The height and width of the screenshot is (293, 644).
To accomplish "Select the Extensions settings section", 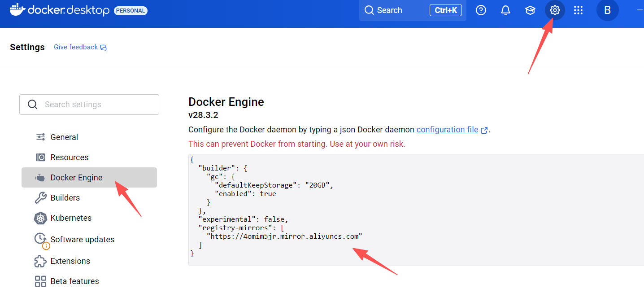I will 89,261.
